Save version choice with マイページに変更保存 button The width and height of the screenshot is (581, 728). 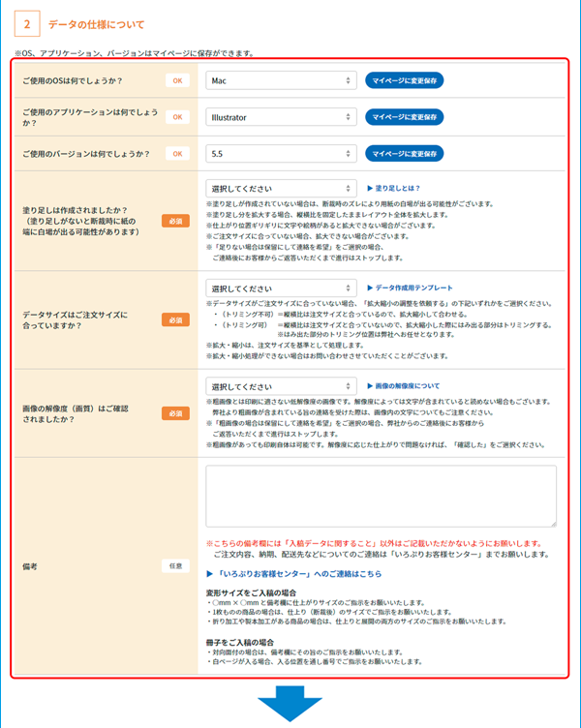404,154
